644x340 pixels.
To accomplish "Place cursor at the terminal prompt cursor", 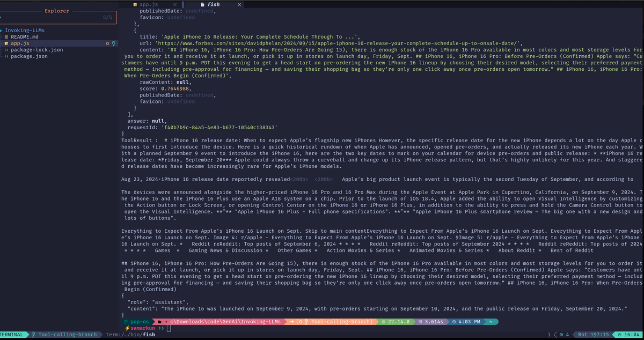I will point(169,328).
